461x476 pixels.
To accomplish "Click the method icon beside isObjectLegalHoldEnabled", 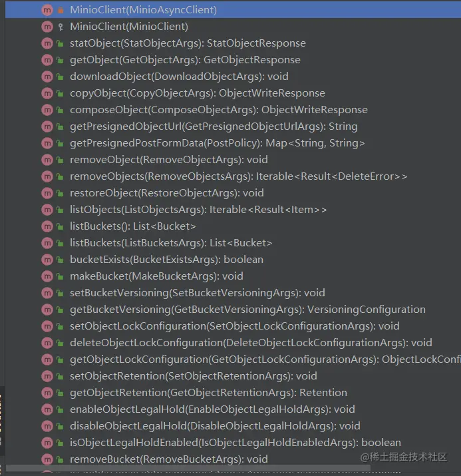I will [47, 443].
